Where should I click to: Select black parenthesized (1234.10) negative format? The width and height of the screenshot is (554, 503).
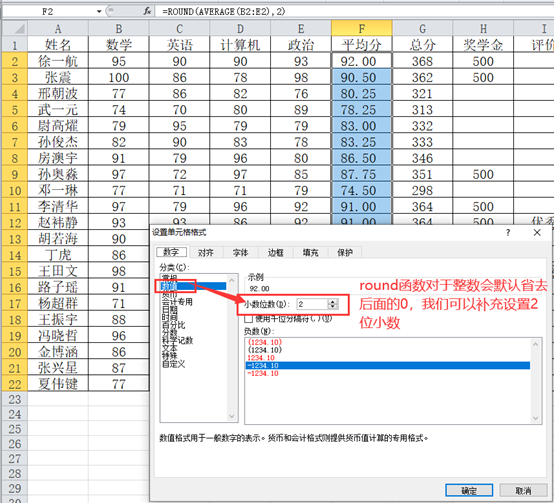(x=265, y=350)
